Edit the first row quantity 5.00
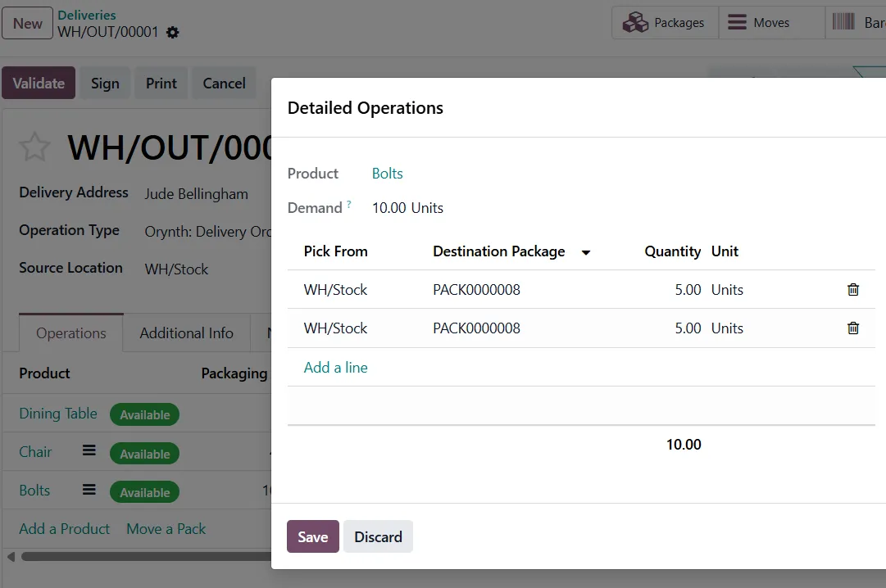This screenshot has width=886, height=588. pyautogui.click(x=688, y=290)
